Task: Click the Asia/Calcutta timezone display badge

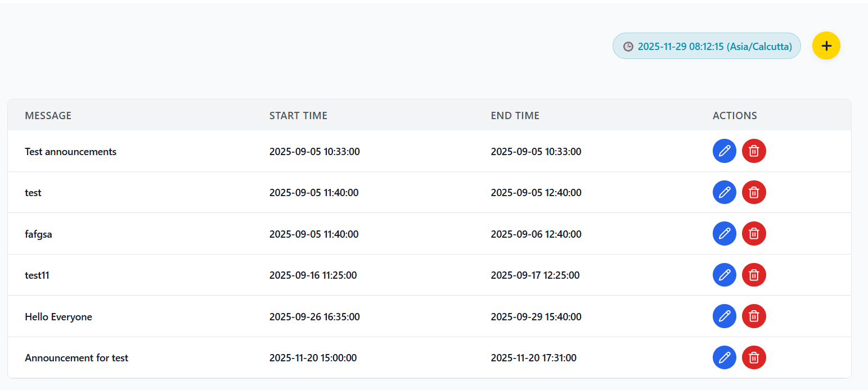Action: (707, 46)
